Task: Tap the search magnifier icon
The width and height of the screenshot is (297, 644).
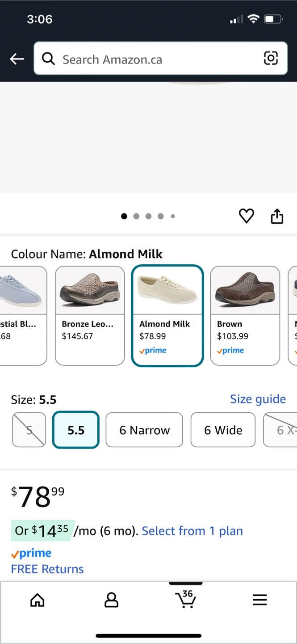Action: pos(48,59)
